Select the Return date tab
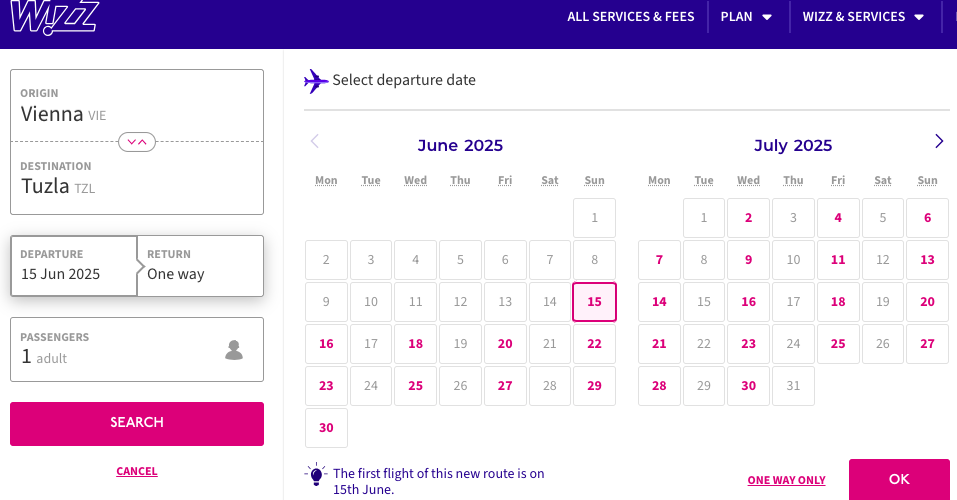Viewport: 957px width, 500px height. (201, 266)
